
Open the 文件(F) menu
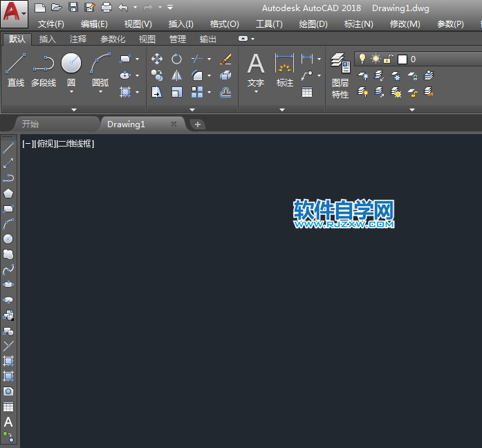(51, 24)
